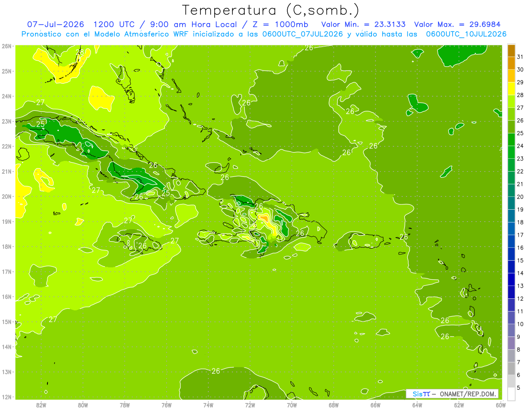Click the "31" color scale label
Screen dimensions: 532x411
[x=520, y=57]
